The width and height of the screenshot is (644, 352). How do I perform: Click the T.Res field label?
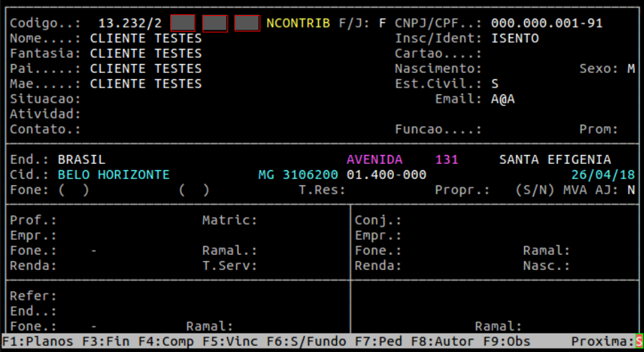coord(322,190)
